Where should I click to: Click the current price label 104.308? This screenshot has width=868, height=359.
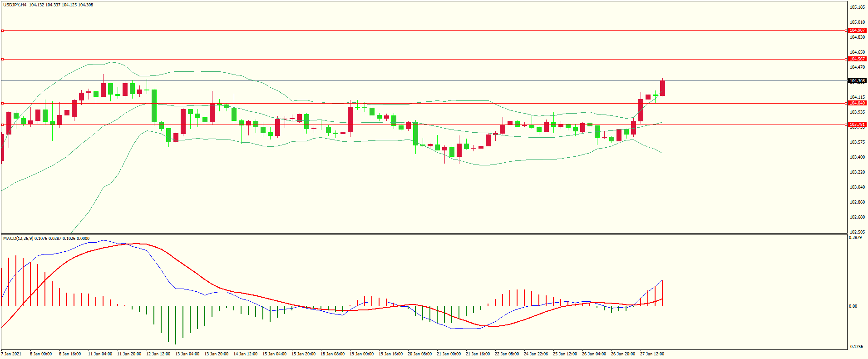click(857, 81)
